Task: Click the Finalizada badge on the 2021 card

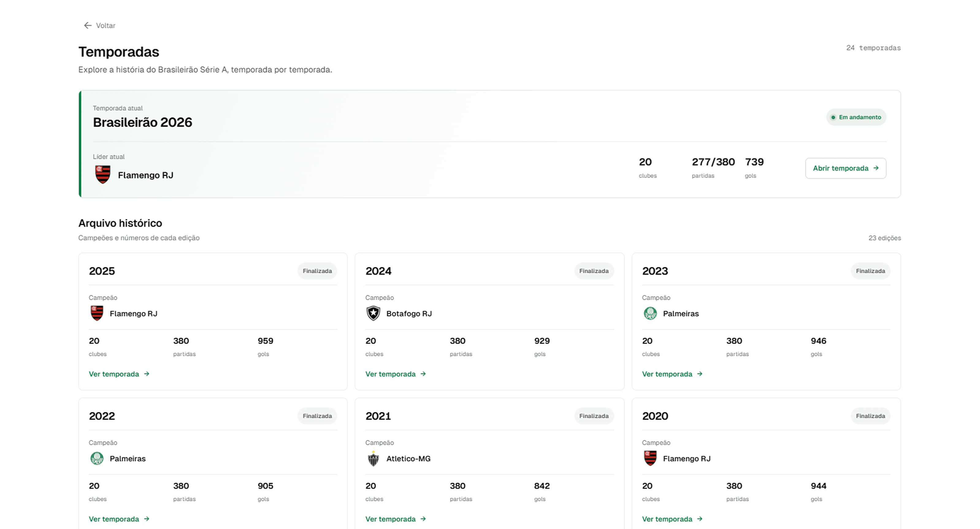Action: (x=594, y=416)
